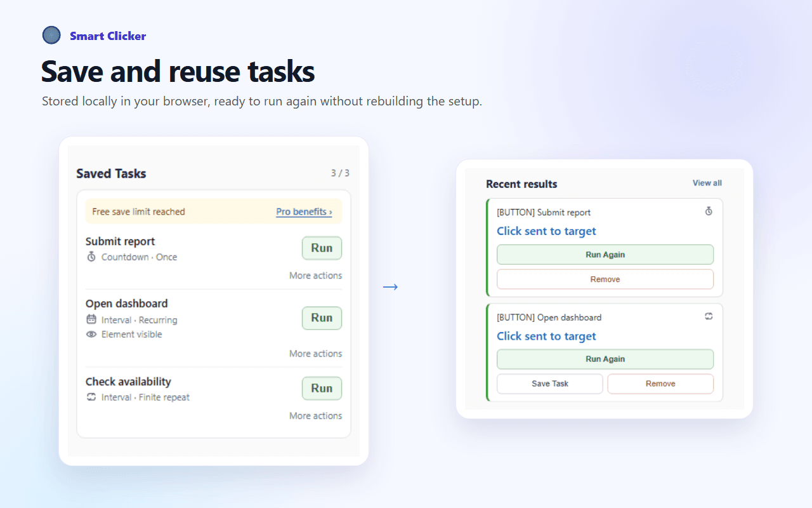
Task: Remove the Submit report result
Action: tap(605, 279)
